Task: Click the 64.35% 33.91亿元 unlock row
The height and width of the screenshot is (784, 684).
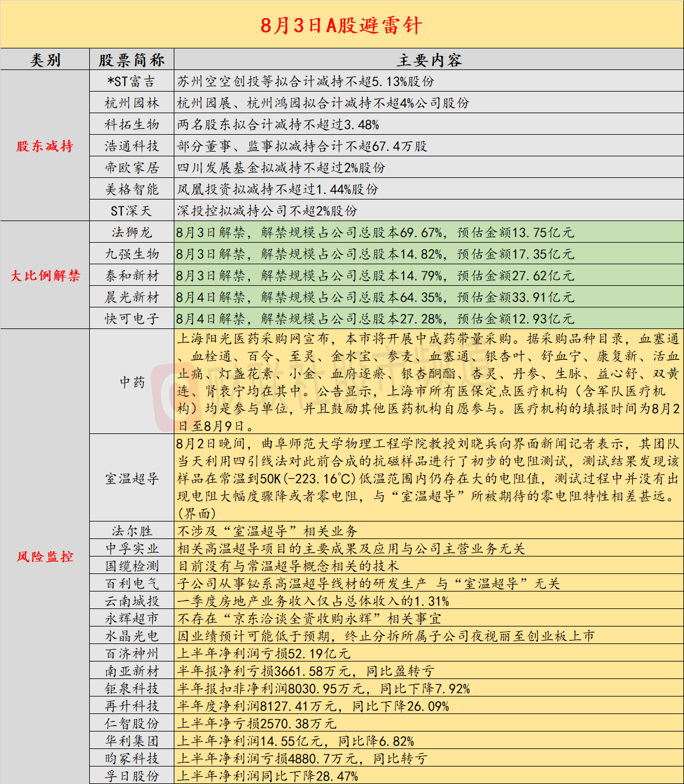Action: [429, 297]
